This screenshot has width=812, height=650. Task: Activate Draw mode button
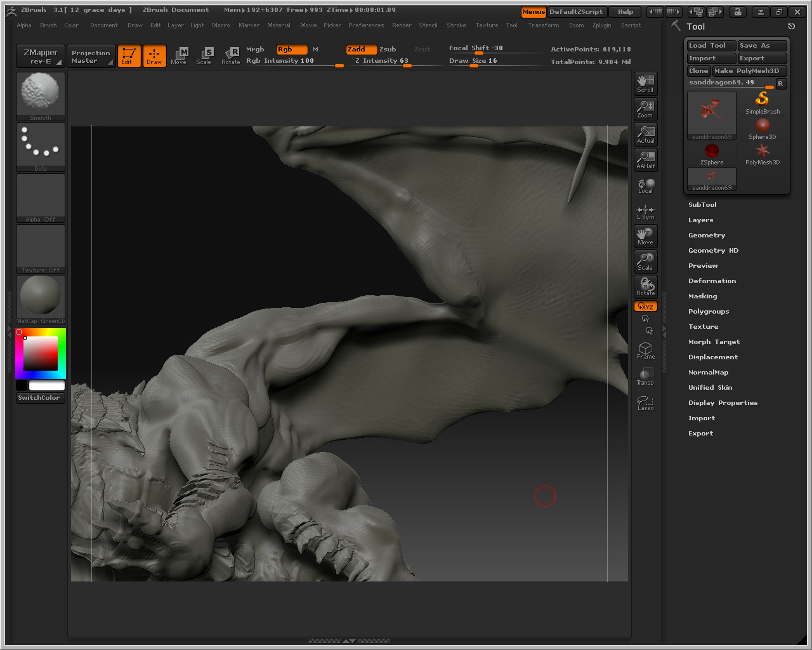pos(154,56)
